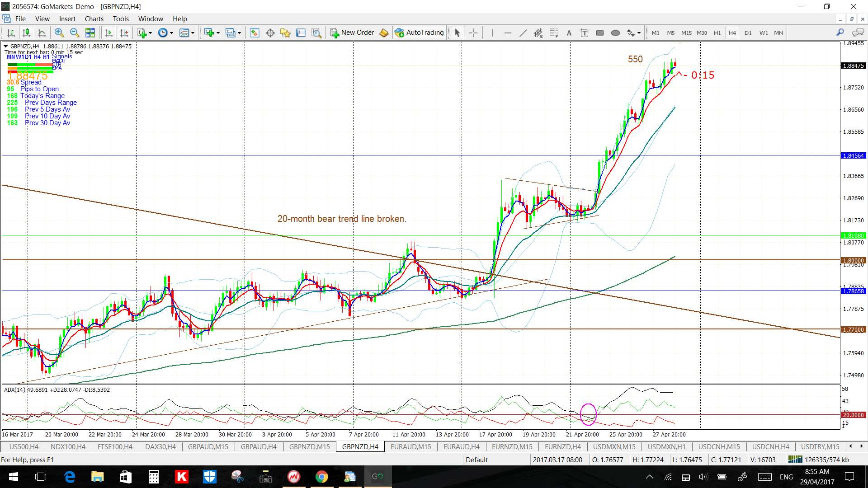Zoom in on the chart
The width and height of the screenshot is (868, 488).
pyautogui.click(x=59, y=33)
